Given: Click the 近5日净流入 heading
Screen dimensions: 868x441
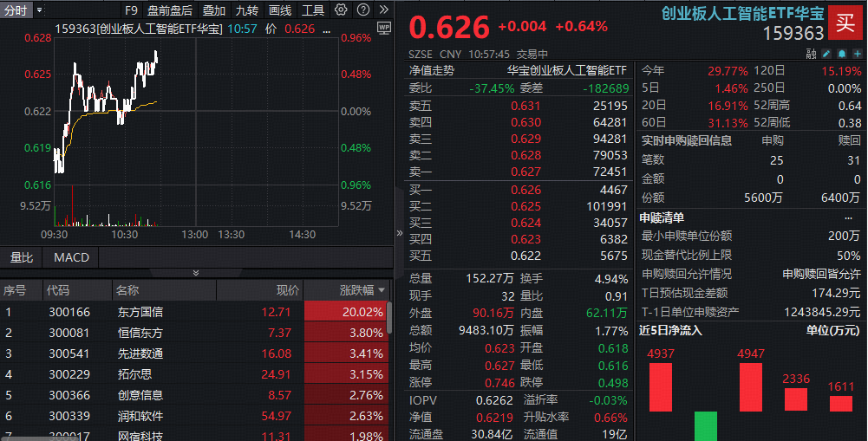Looking at the screenshot, I should coord(670,331).
